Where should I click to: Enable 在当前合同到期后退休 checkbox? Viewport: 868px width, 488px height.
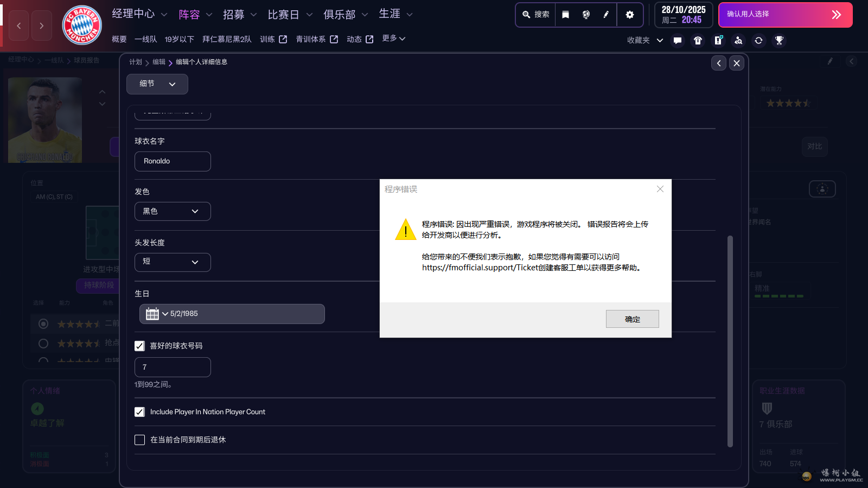click(140, 440)
